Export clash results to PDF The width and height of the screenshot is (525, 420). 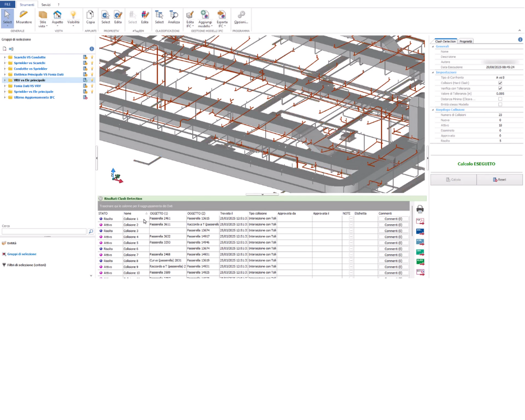pos(420,221)
